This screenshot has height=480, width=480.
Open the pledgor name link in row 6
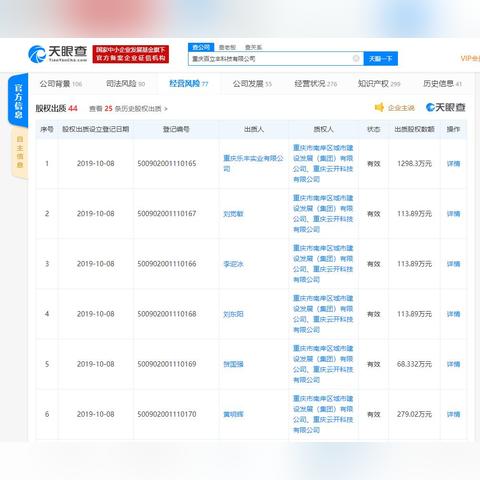[x=233, y=414]
